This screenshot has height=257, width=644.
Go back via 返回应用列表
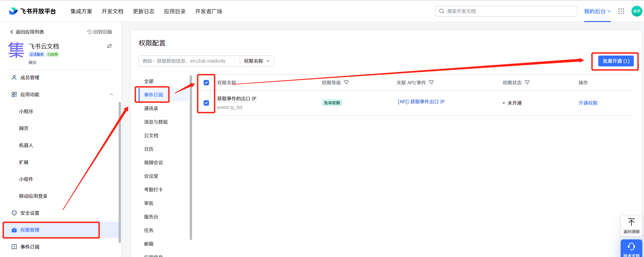pos(27,32)
